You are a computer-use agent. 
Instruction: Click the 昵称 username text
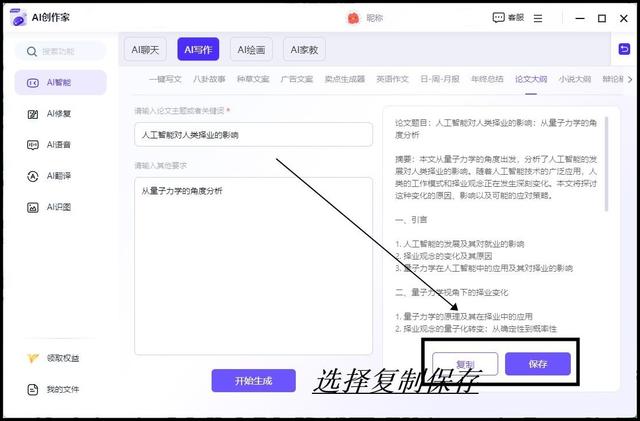point(375,18)
